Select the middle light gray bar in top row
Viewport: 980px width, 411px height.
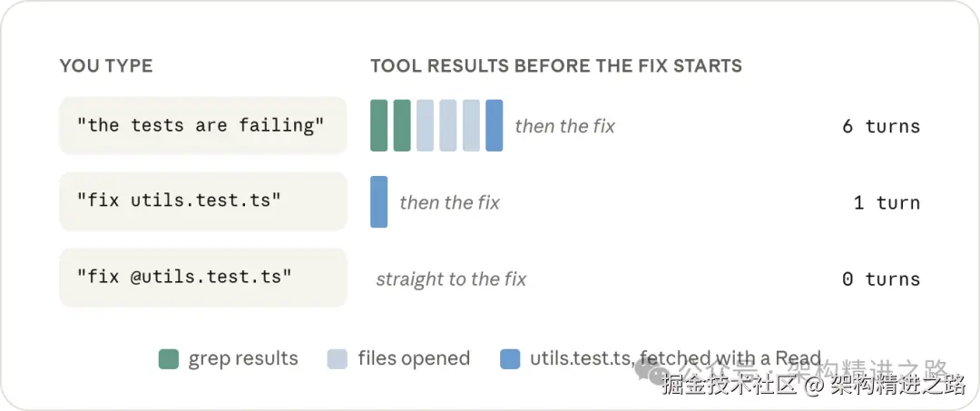tap(448, 125)
